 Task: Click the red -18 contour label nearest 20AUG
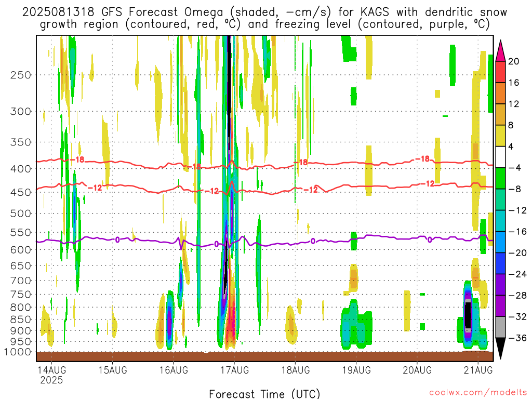pos(423,159)
